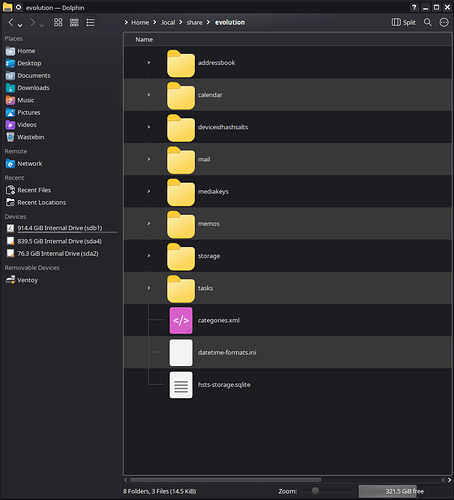Viewport: 454px width, 500px height.
Task: Toggle Split view
Action: [x=403, y=22]
